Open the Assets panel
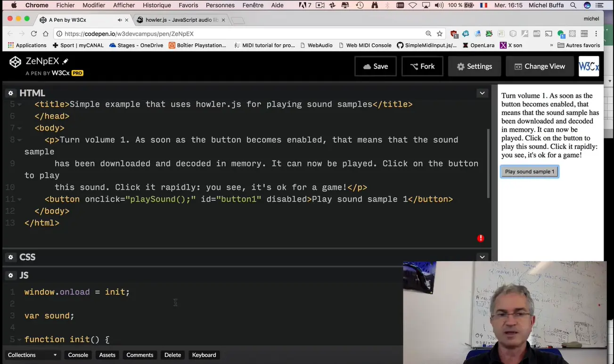The height and width of the screenshot is (364, 614). 107,355
